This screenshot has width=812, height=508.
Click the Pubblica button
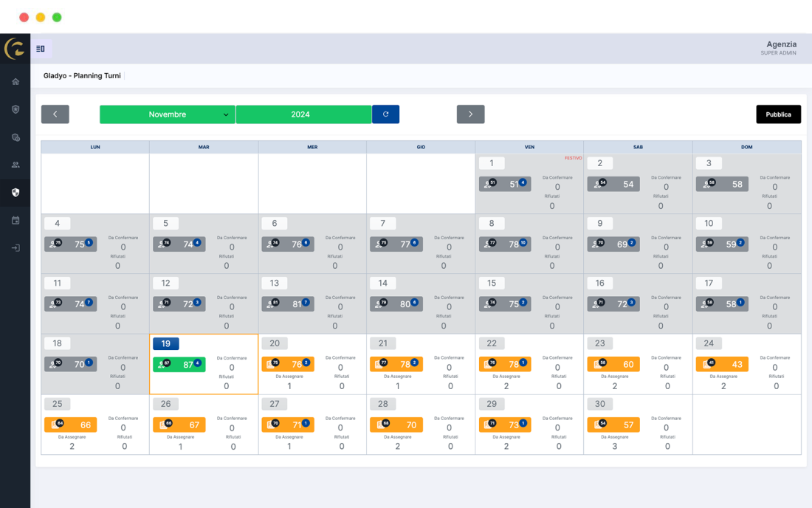click(778, 114)
